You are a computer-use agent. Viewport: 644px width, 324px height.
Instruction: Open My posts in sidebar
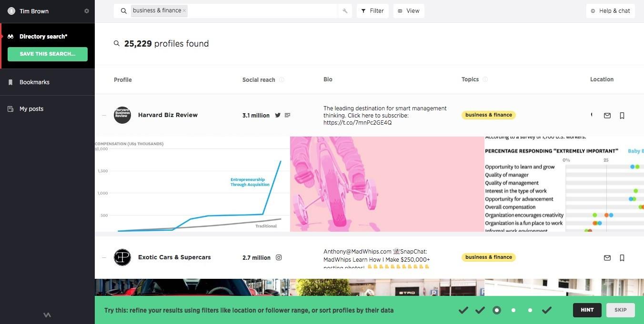pos(31,109)
